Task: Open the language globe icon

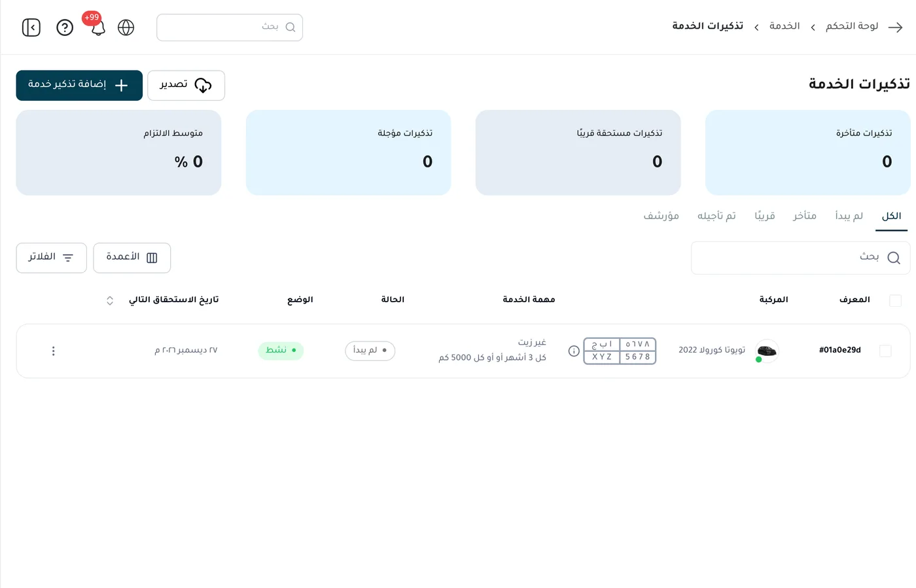Action: 126,27
